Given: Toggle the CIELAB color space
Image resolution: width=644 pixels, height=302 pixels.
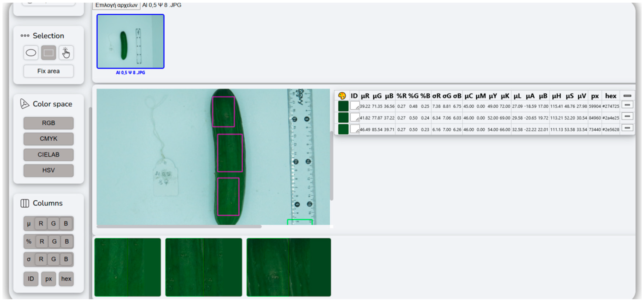Looking at the screenshot, I should coord(49,155).
